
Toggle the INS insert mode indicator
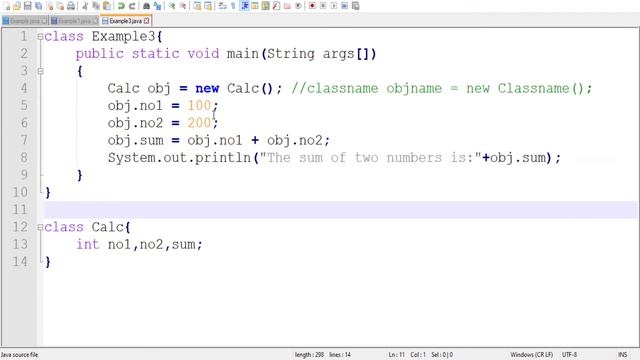622,355
